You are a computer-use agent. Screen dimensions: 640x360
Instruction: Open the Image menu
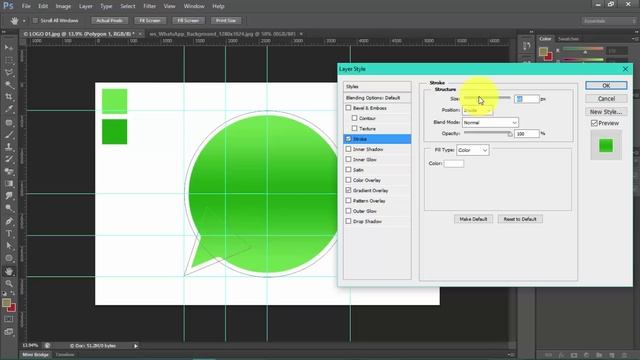[63, 6]
